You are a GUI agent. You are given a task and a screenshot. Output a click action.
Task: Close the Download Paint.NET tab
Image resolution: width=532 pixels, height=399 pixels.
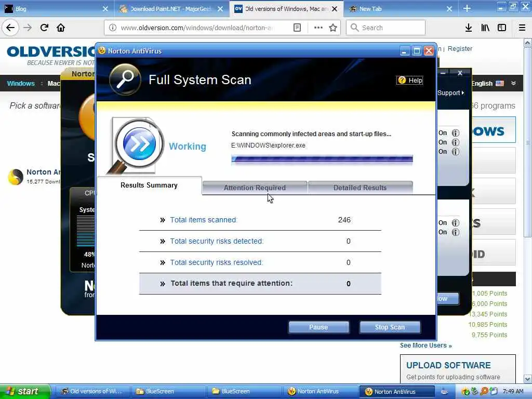[x=220, y=9]
